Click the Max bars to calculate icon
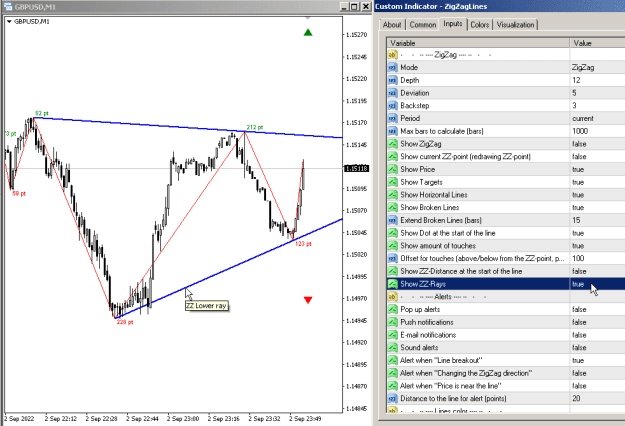Viewport: 625px width, 426px height. tap(393, 131)
